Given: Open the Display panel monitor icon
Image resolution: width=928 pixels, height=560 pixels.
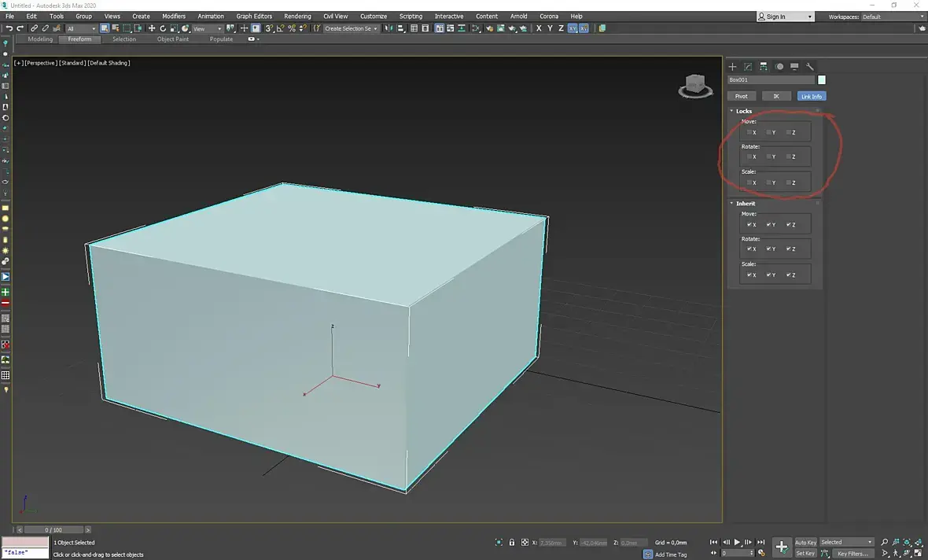Looking at the screenshot, I should coord(794,67).
